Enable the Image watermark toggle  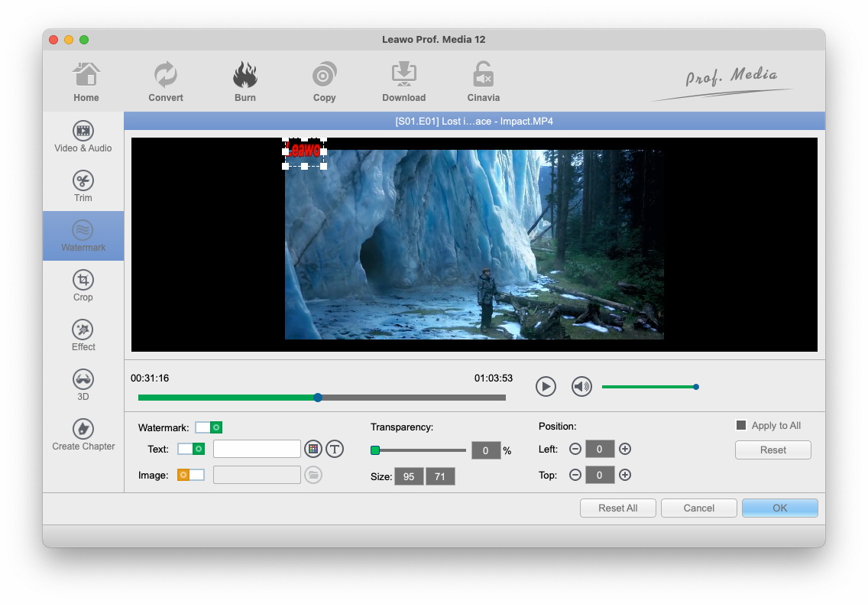pos(191,475)
